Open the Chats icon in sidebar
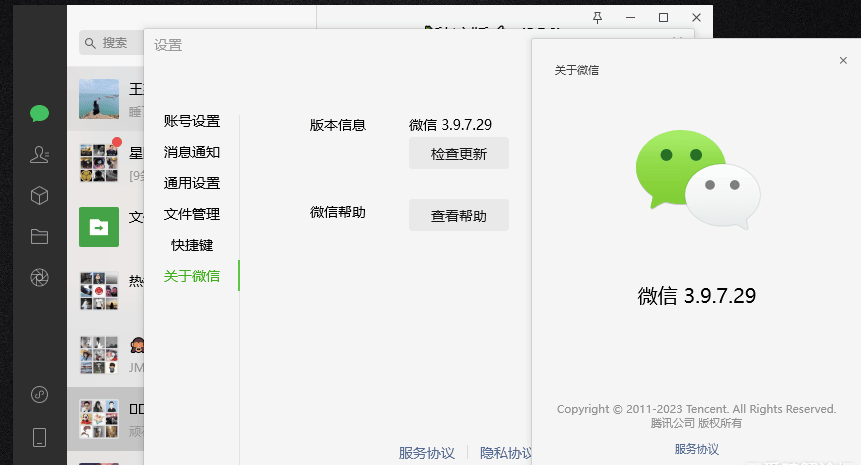Viewport: 861px width, 465px height. click(x=40, y=114)
